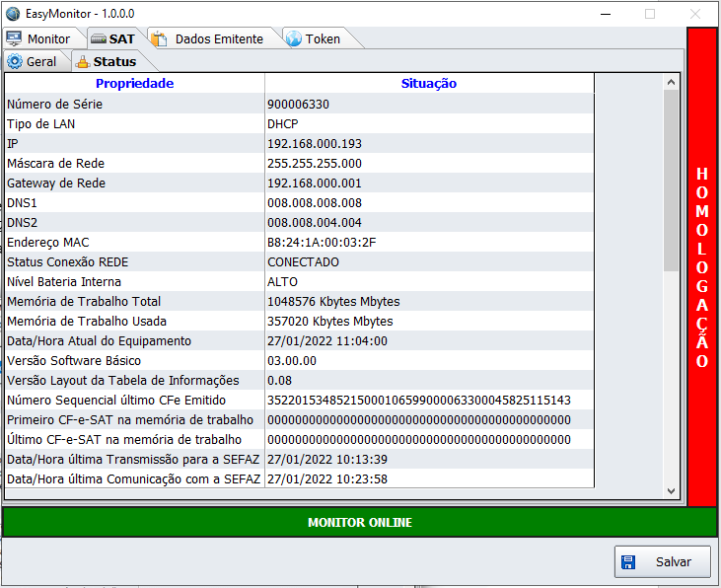Click the green MONITOR ONLINE status bar
Screen dimensions: 721x588
[x=359, y=522]
